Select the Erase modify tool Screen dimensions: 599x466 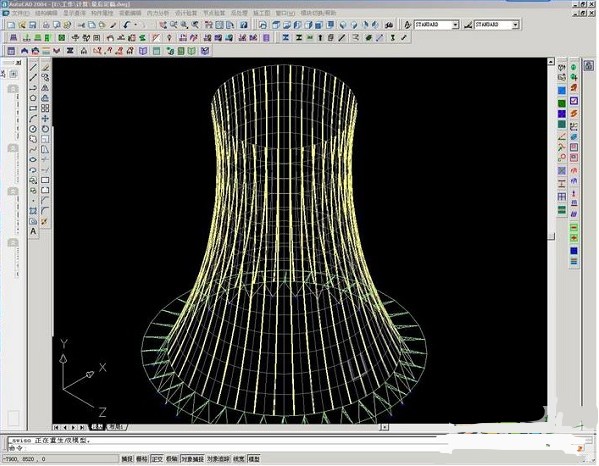click(x=45, y=67)
